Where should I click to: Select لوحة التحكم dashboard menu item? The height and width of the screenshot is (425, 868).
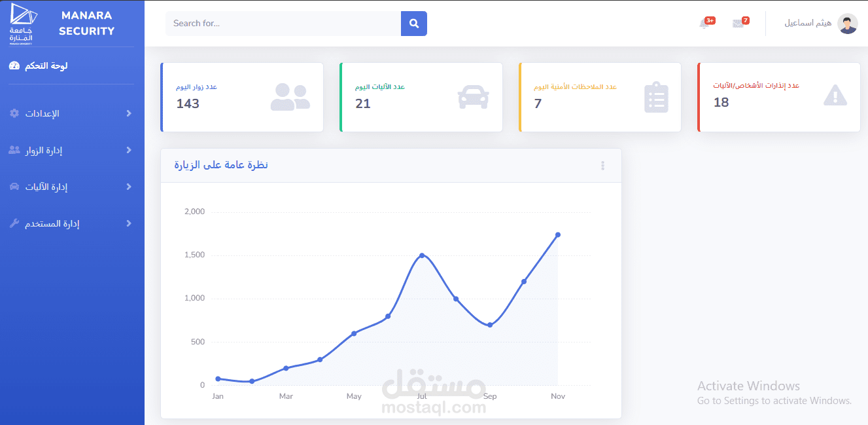click(x=39, y=65)
